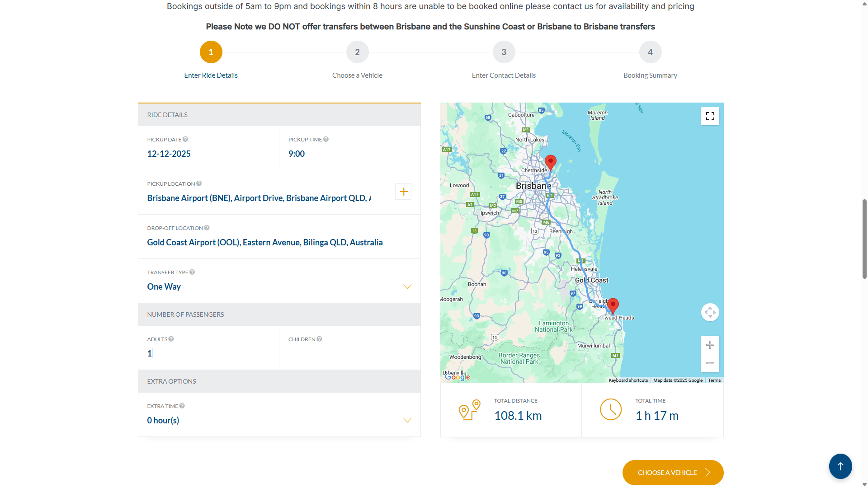Click the Adults help question icon

coord(171,339)
